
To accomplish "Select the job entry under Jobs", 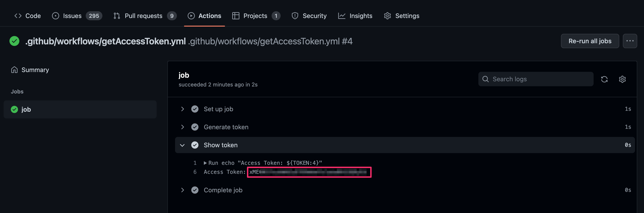I will pos(80,109).
